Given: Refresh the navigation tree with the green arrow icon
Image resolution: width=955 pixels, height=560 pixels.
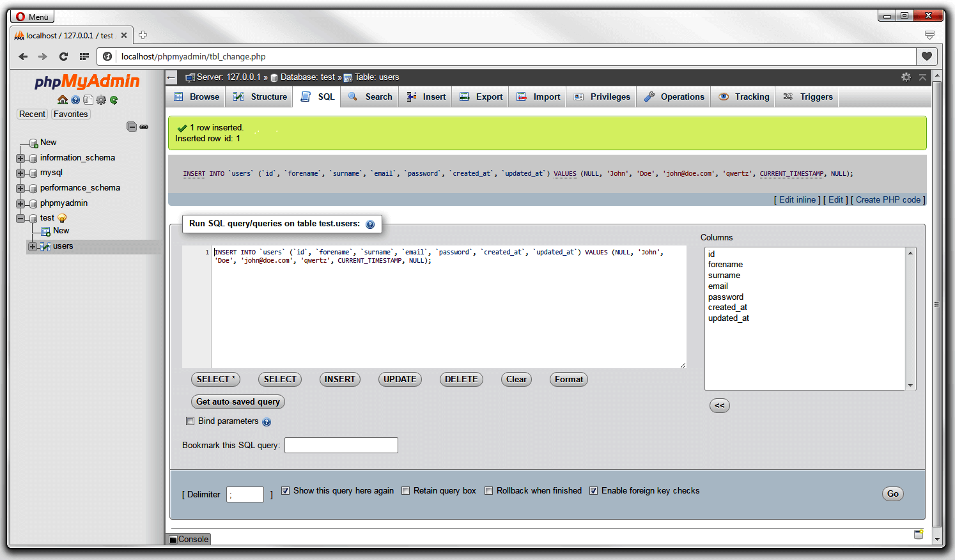Looking at the screenshot, I should (x=114, y=100).
